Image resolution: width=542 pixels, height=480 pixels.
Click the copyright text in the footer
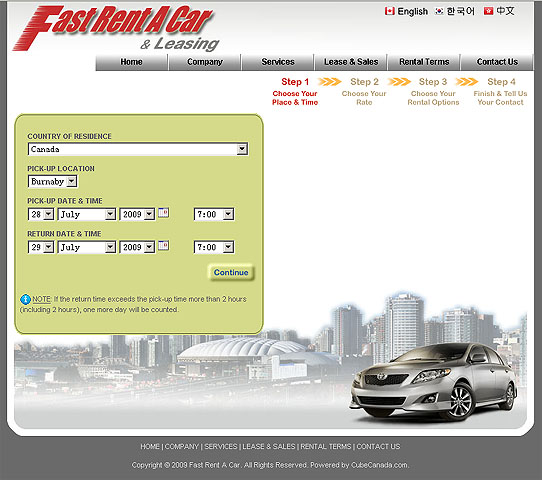click(x=270, y=465)
